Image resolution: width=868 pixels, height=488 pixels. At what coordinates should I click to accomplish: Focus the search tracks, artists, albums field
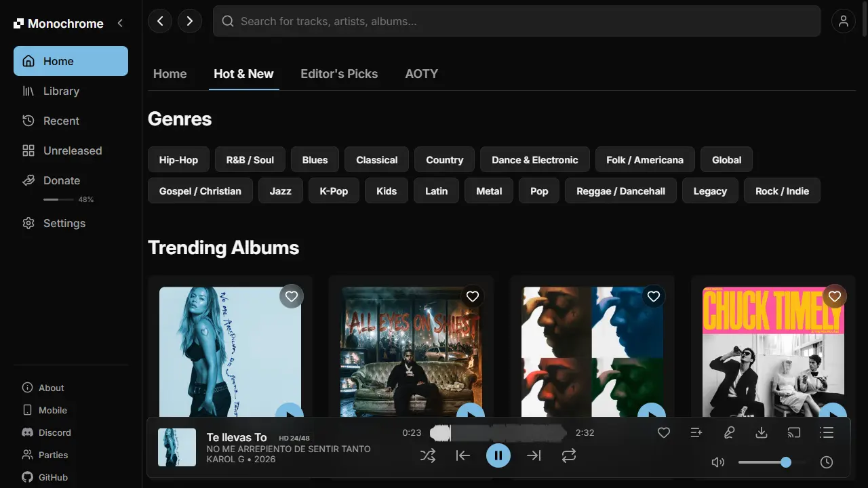click(517, 21)
